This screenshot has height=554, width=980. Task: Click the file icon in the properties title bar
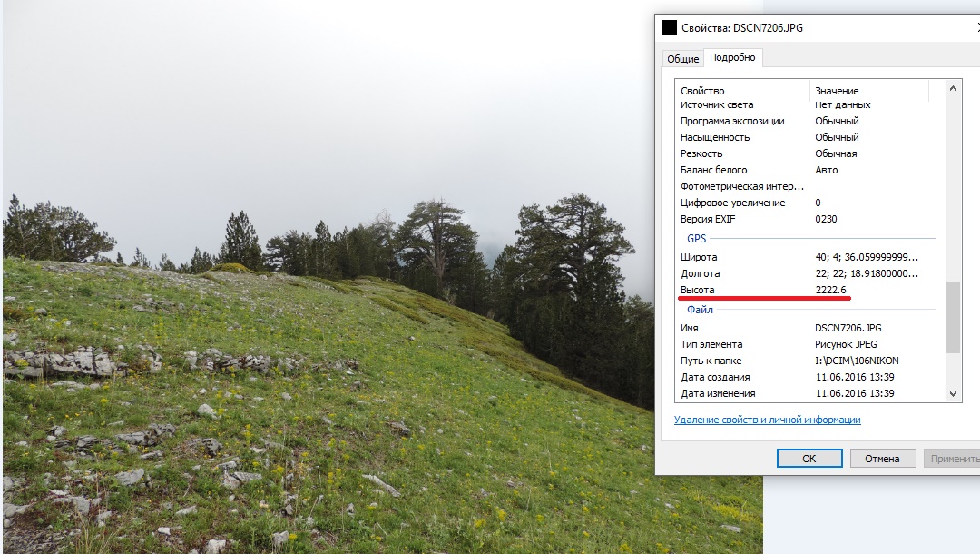(670, 27)
